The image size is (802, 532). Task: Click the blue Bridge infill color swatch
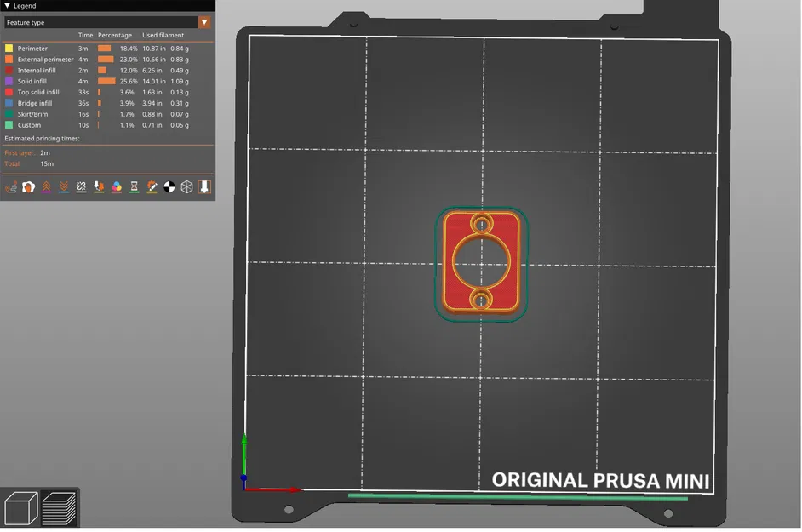point(9,103)
